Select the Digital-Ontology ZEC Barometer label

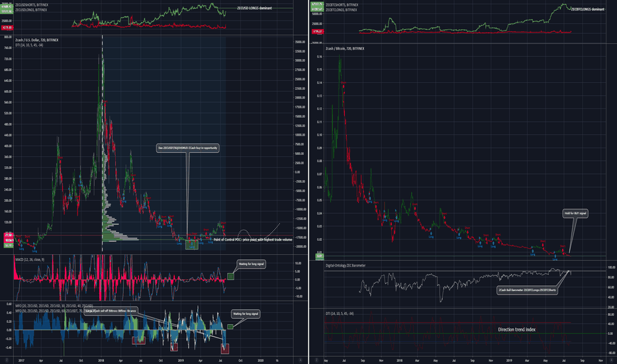click(x=346, y=265)
